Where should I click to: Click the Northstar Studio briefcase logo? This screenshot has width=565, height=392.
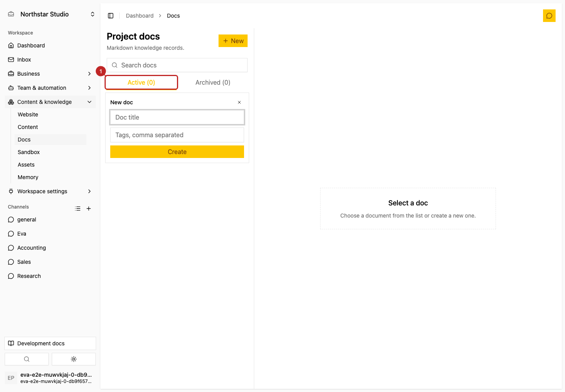coord(11,14)
